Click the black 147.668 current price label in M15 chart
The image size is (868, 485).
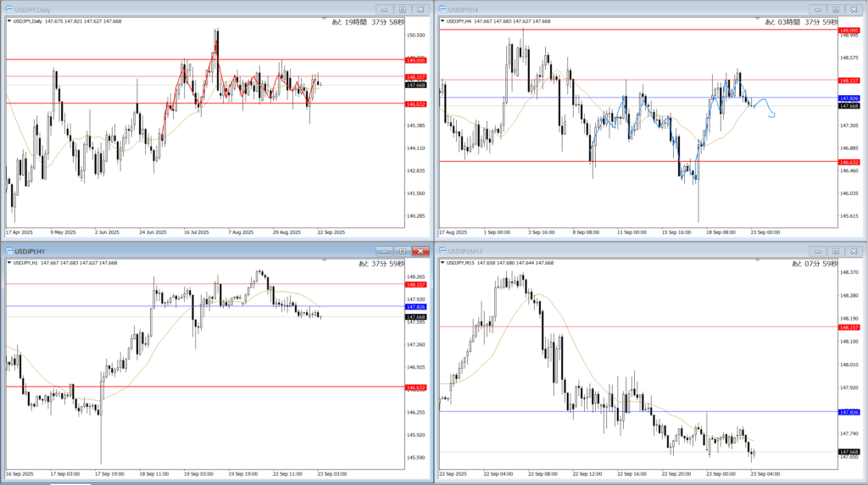(x=849, y=452)
